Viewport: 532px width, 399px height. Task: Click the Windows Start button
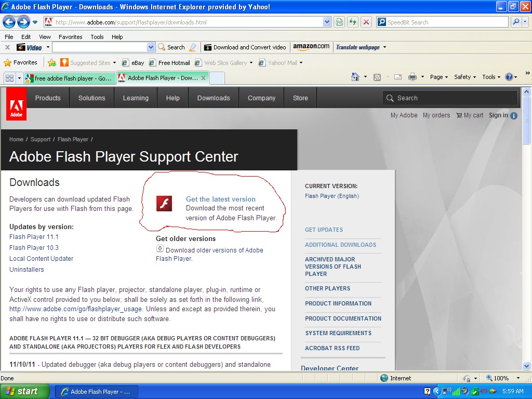tap(23, 391)
